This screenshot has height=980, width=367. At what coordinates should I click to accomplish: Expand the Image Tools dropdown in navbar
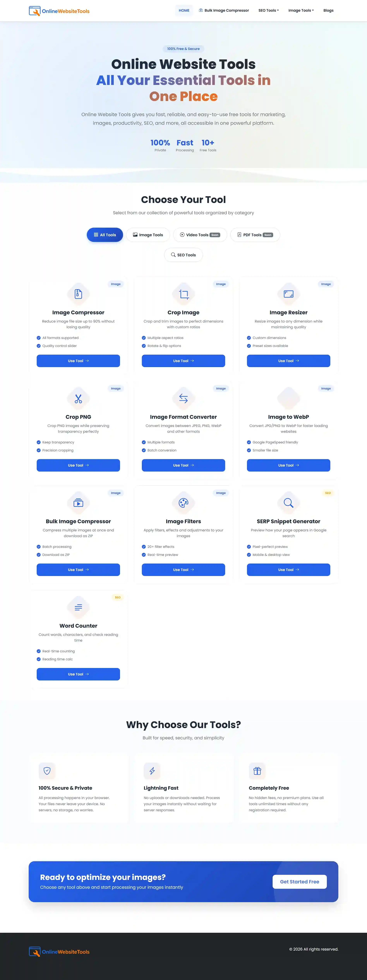(x=301, y=11)
